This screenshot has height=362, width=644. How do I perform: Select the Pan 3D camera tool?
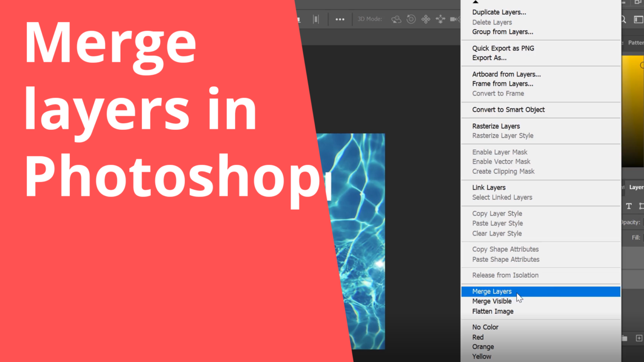[426, 19]
